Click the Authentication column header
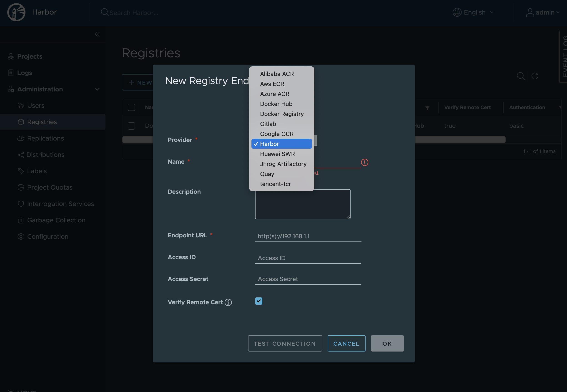 527,107
